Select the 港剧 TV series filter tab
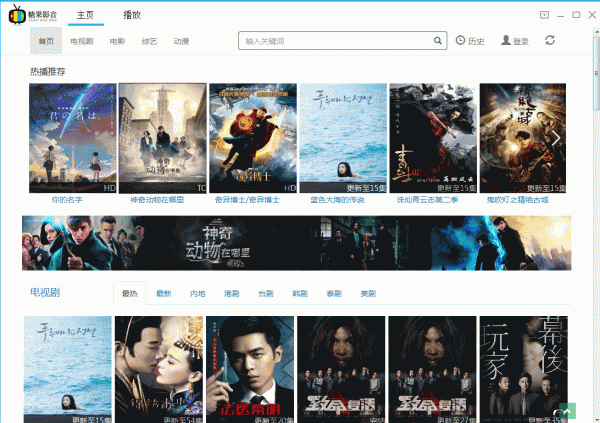Viewport: 600px width, 423px height. pos(232,294)
